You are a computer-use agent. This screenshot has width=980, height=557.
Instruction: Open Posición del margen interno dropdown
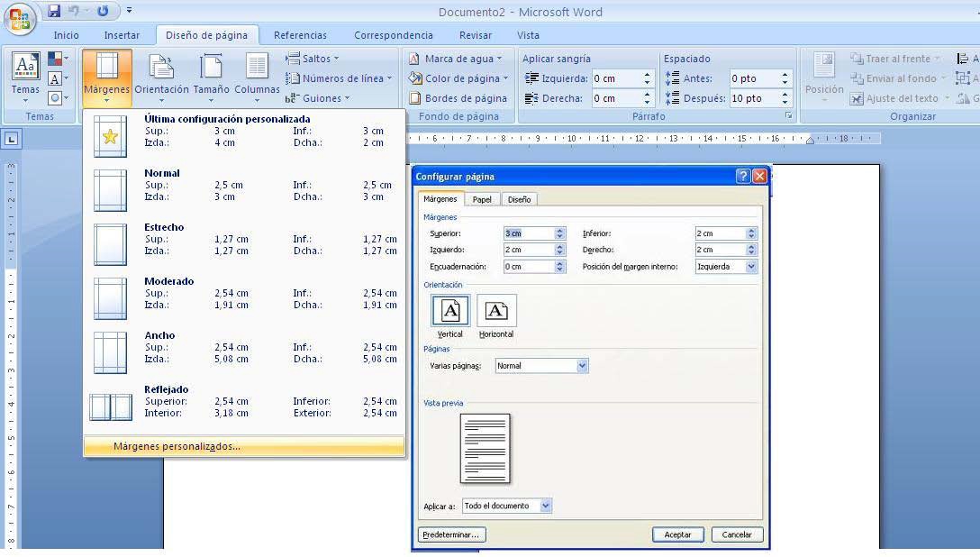(x=726, y=266)
